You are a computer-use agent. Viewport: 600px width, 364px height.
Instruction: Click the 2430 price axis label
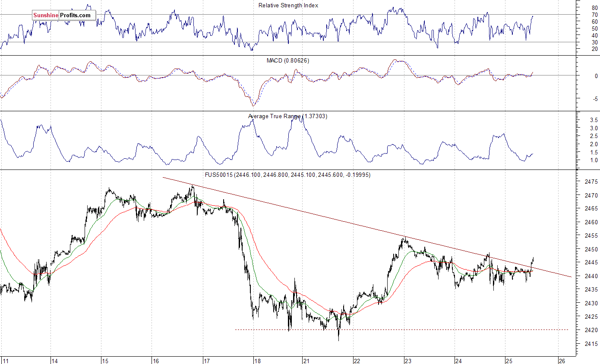591,303
